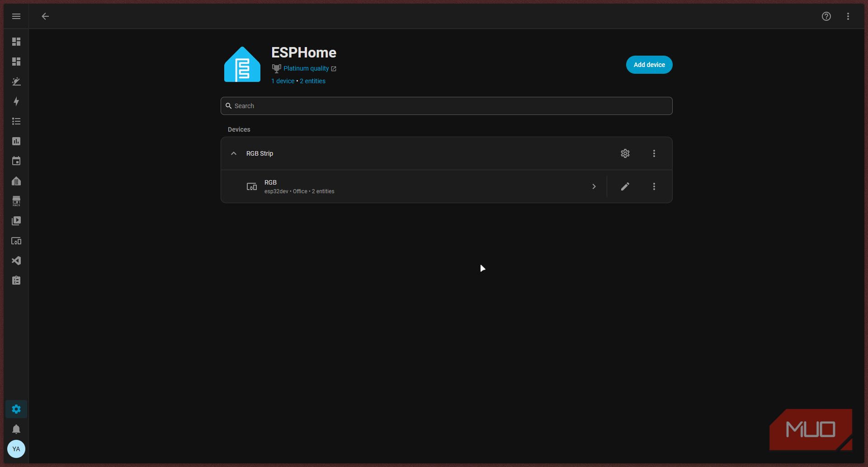
Task: Open the History chart icon
Action: (16, 141)
